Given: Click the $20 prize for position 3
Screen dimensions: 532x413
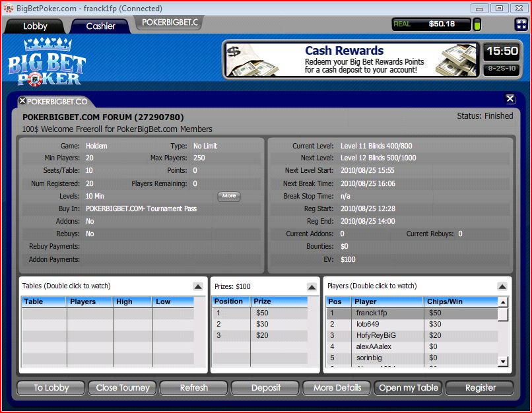Looking at the screenshot, I should (x=262, y=335).
